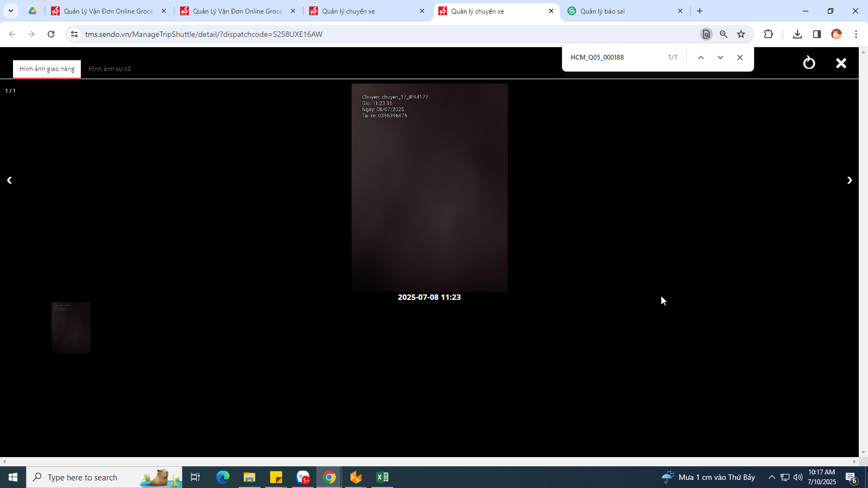Image resolution: width=868 pixels, height=488 pixels.
Task: Open the weather widget Mưa 1 cm
Action: tap(708, 477)
